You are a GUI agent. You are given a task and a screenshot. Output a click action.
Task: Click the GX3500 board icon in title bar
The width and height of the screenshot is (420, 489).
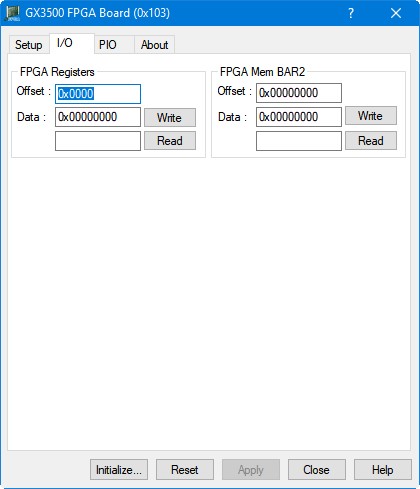click(x=13, y=14)
